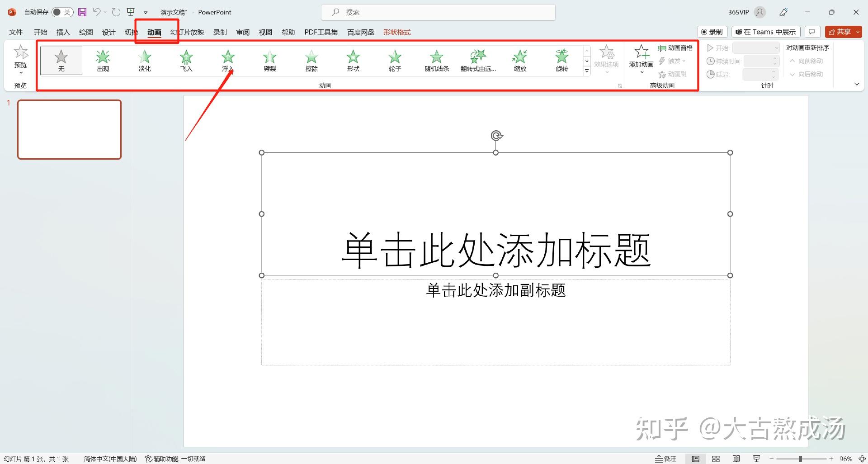868x464 pixels.
Task: Apply the 淡化 (Fade) animation
Action: pos(144,60)
